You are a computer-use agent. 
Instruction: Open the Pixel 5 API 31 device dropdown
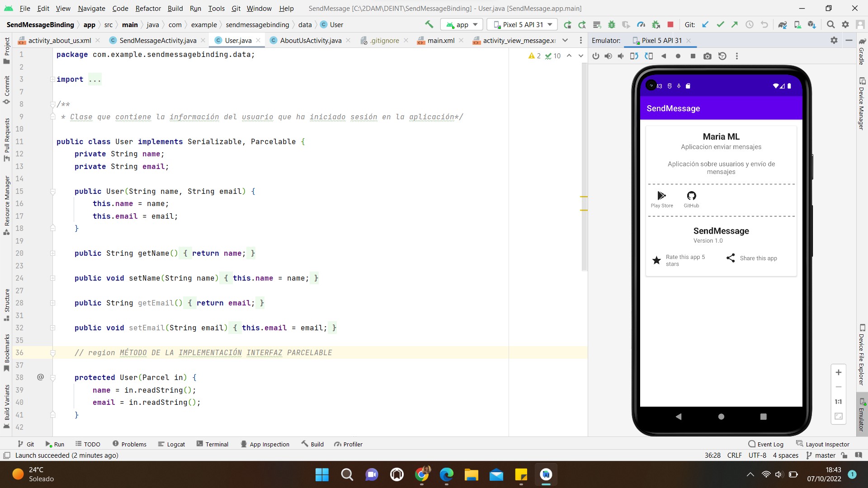[522, 24]
